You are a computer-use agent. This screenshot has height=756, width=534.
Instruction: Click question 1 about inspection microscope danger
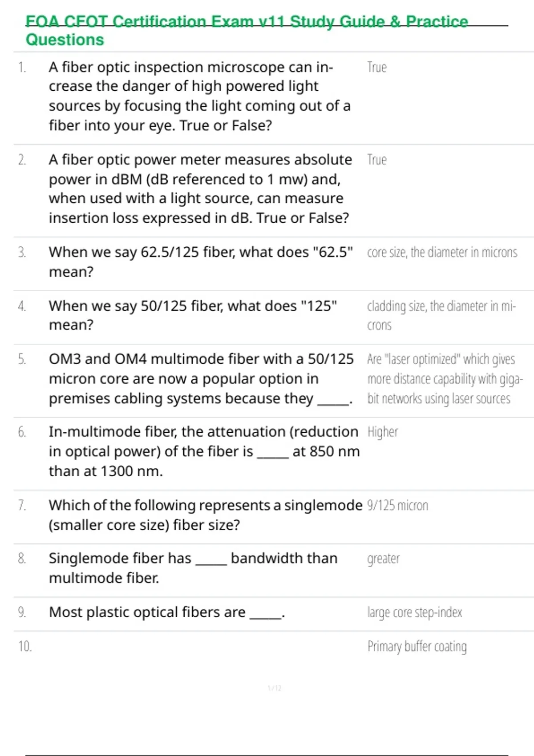[200, 96]
